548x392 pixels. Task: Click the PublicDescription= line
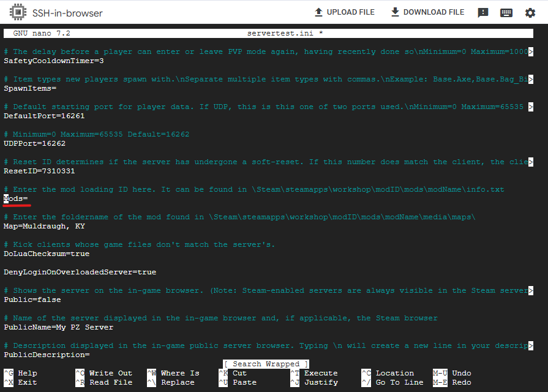pyautogui.click(x=47, y=355)
